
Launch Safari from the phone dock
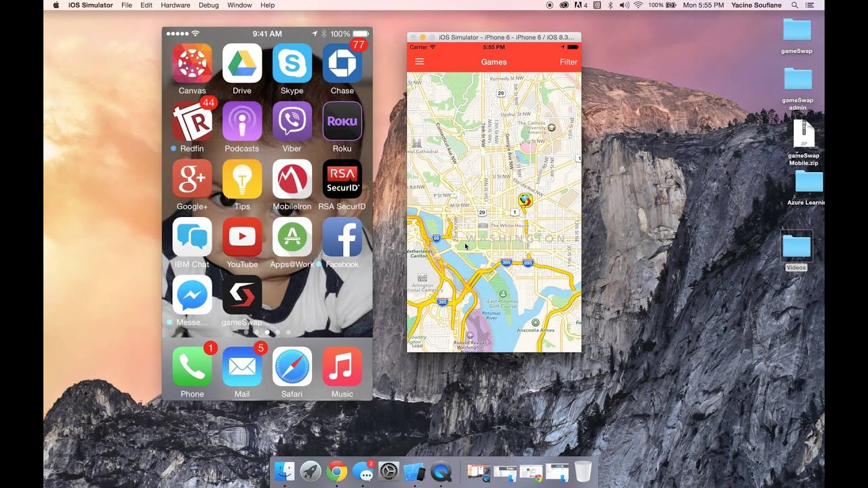click(x=292, y=367)
